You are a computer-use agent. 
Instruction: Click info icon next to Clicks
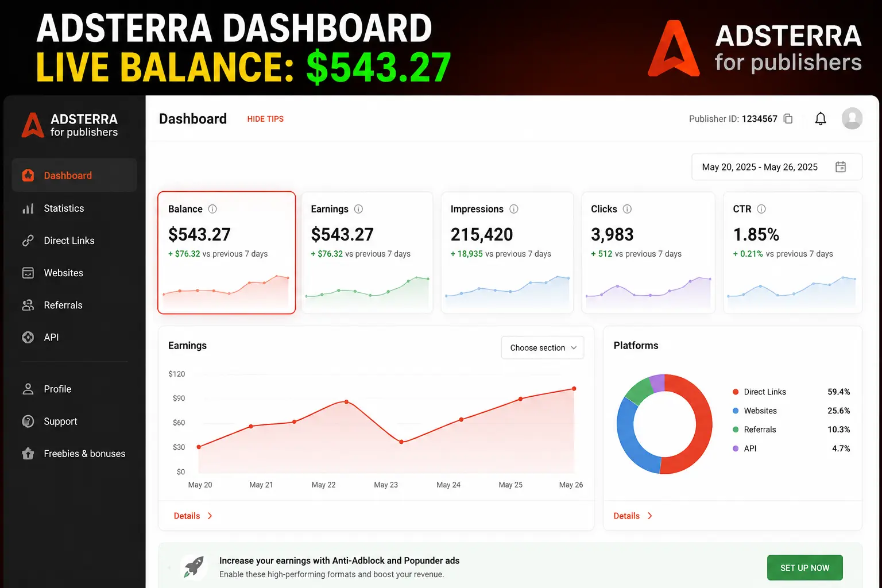pyautogui.click(x=627, y=209)
